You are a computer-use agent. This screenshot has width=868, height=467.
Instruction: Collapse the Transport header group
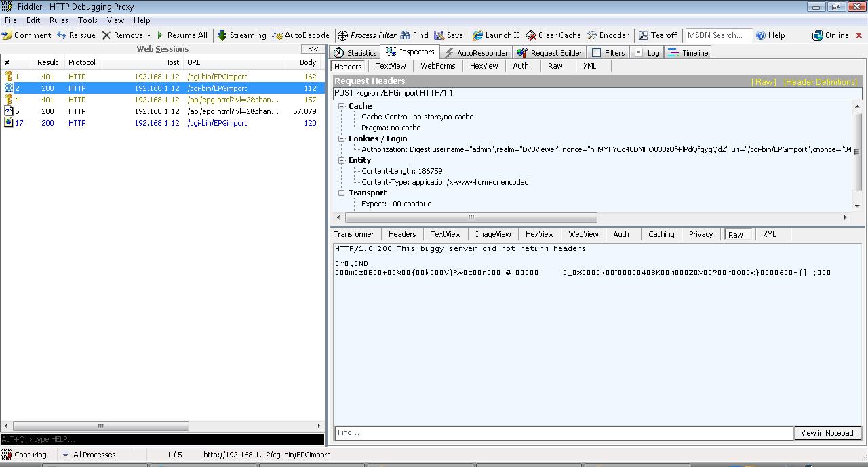point(342,193)
